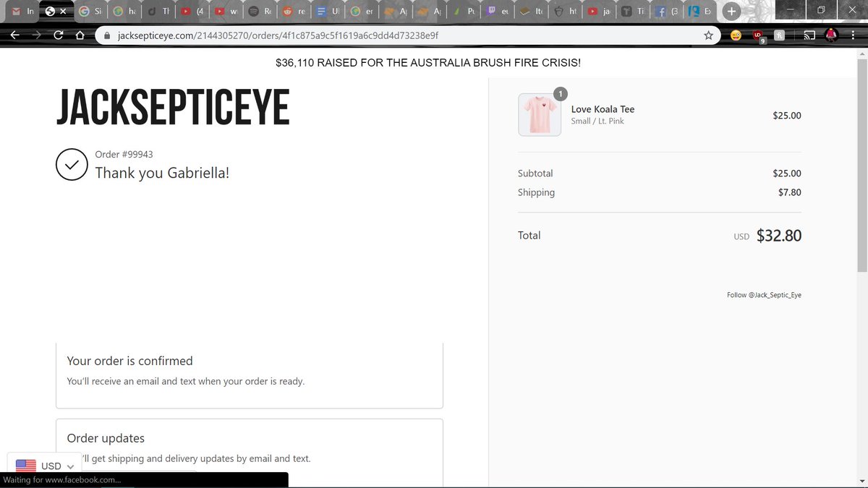Switch to the Facebook tab

(x=666, y=12)
